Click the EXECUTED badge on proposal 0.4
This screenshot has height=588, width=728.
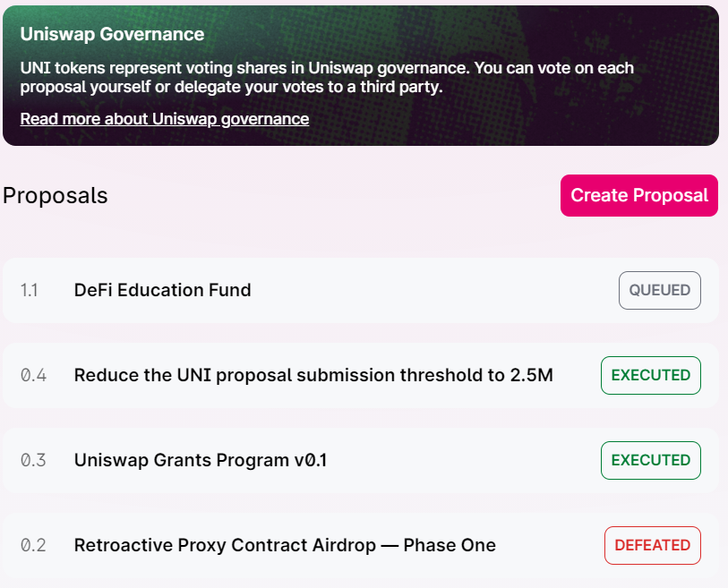point(650,375)
